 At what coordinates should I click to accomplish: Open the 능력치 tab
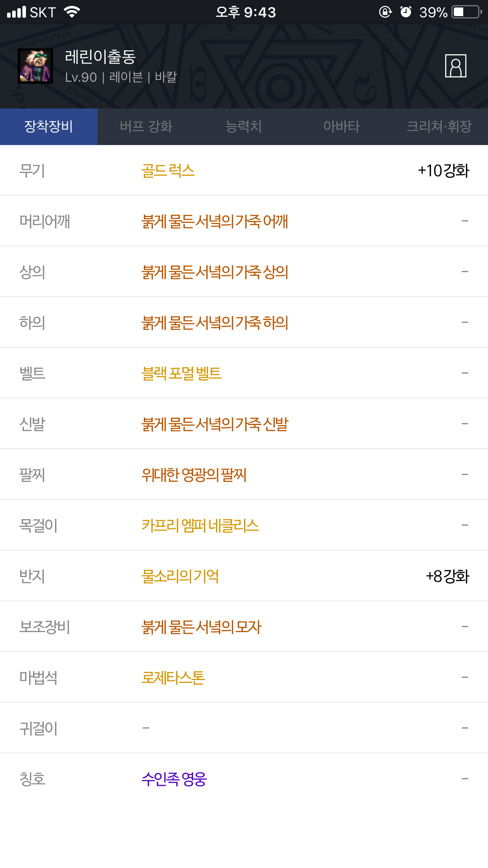[244, 127]
